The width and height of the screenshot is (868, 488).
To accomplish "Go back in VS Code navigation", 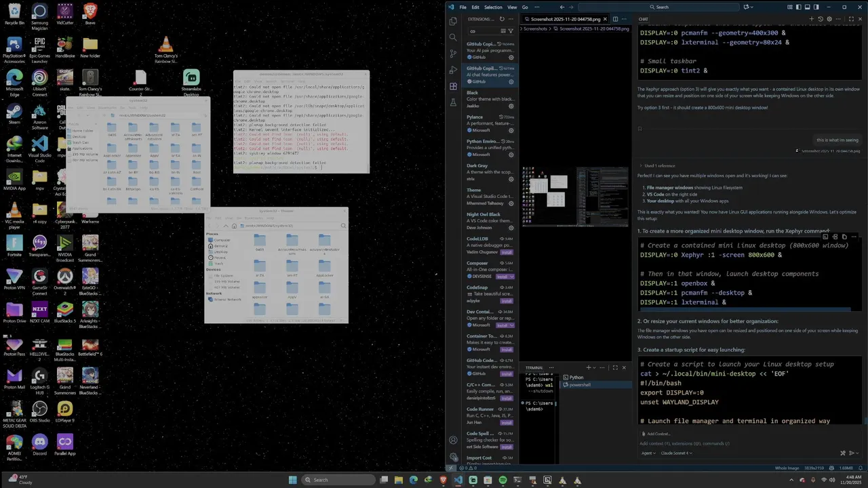I will pos(561,7).
